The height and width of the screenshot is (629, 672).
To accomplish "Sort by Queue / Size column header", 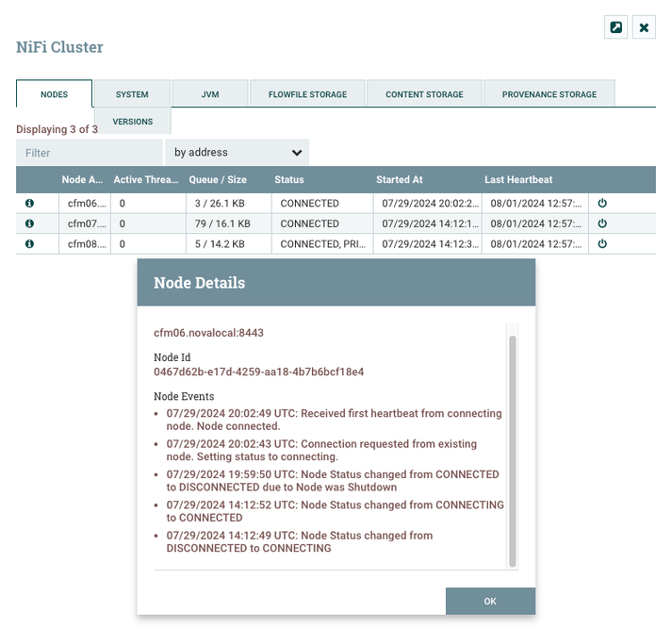I will point(218,180).
